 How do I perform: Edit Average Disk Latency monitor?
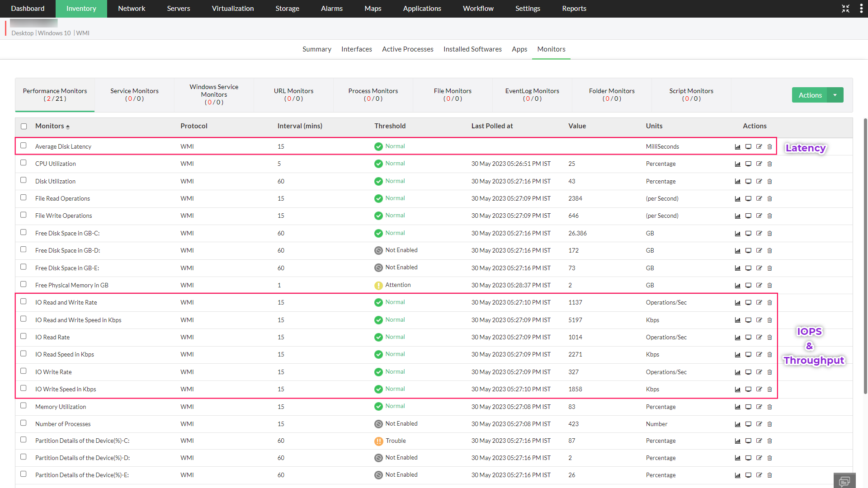pos(759,147)
